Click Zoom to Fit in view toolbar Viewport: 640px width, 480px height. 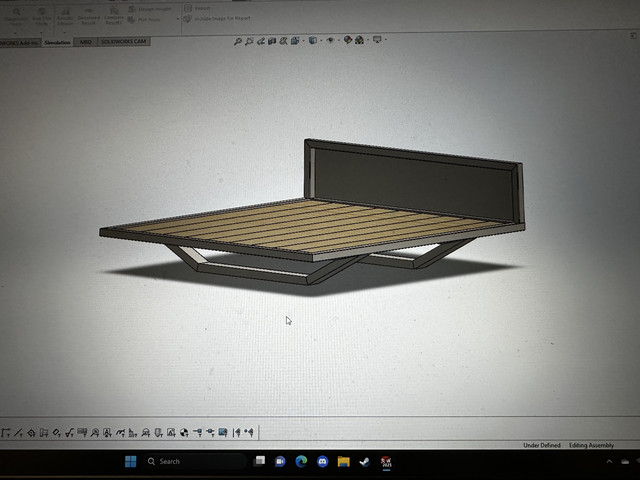238,41
